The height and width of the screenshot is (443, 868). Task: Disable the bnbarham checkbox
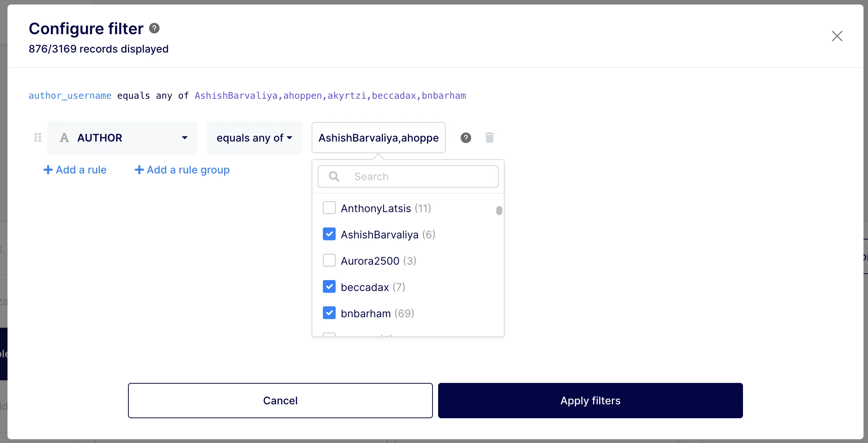tap(329, 313)
